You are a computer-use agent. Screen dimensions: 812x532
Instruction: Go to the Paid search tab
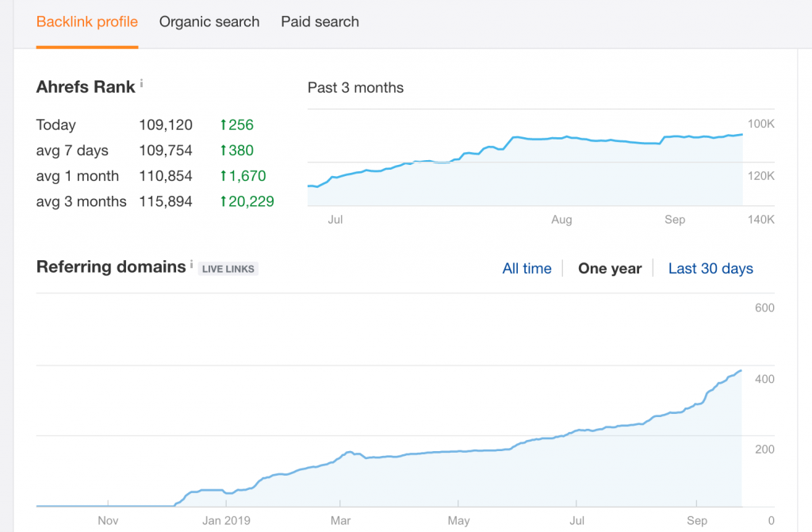320,22
